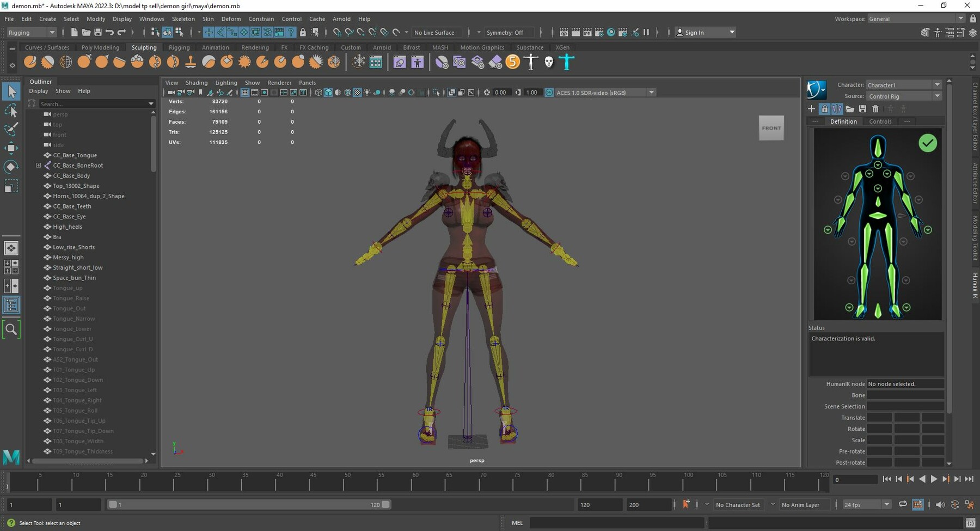The height and width of the screenshot is (531, 980).
Task: Expand the CC_Base_BoneRoot tree node
Action: click(39, 166)
